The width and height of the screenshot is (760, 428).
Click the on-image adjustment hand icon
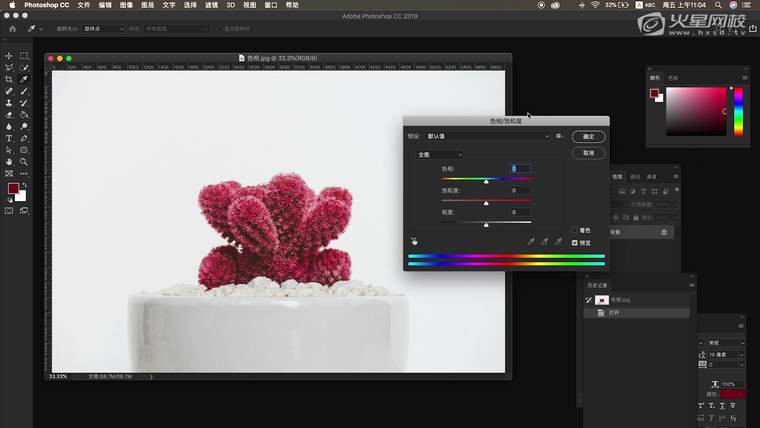click(x=414, y=241)
